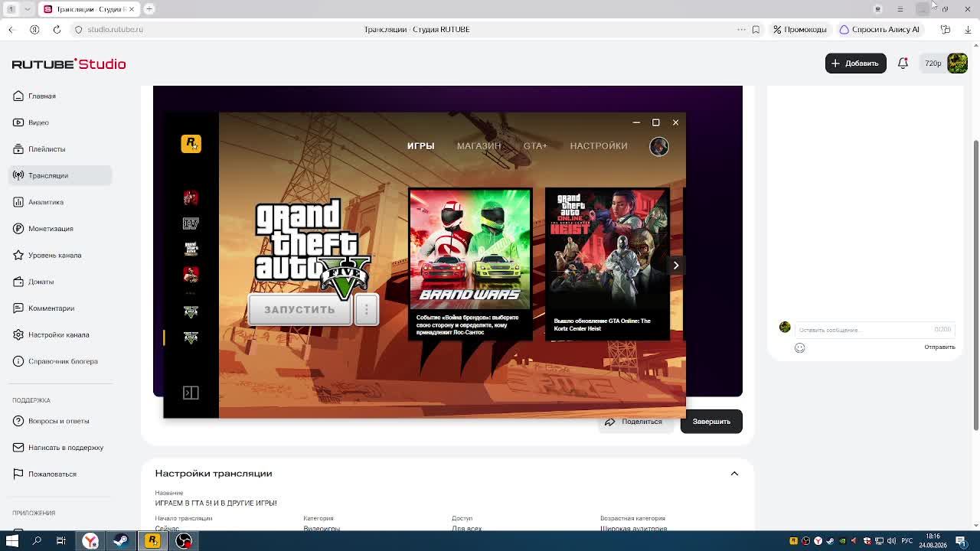This screenshot has height=551, width=980.
Task: Open Steam from the taskbar
Action: coord(121,541)
